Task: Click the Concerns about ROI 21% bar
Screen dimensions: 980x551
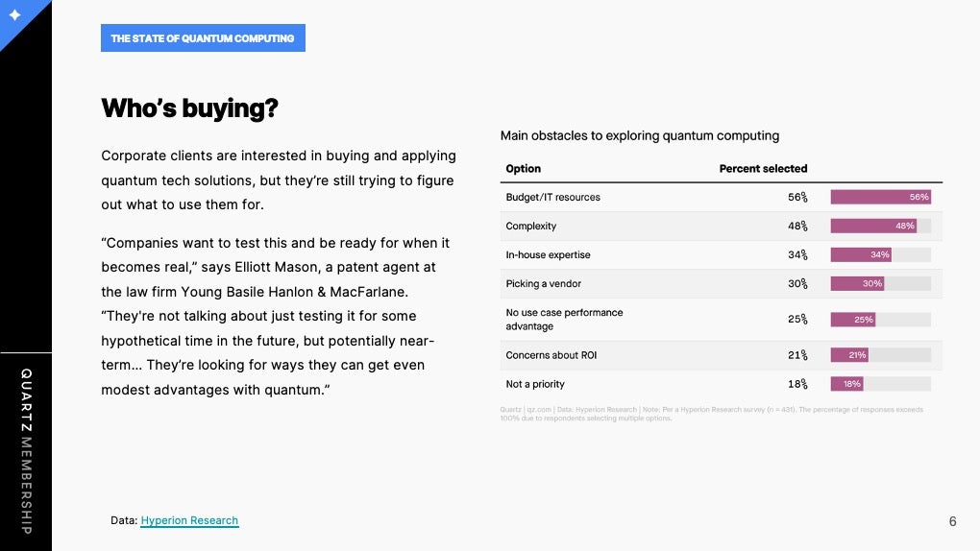Action: (x=849, y=355)
